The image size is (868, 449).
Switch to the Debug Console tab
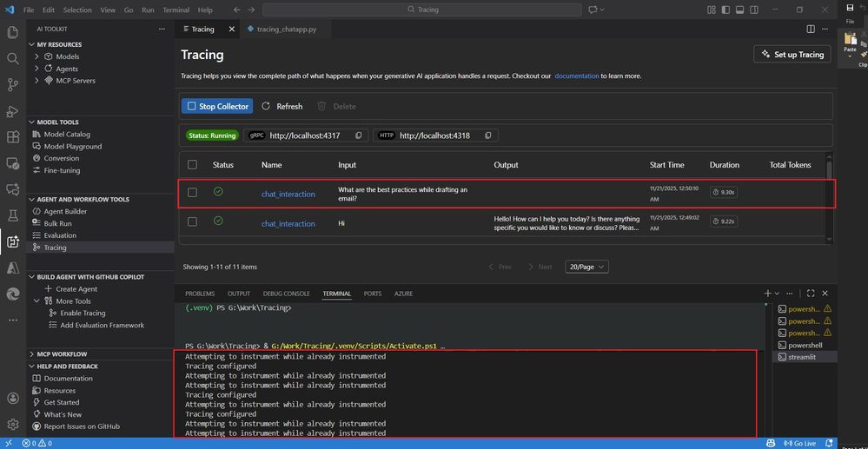[x=286, y=294]
